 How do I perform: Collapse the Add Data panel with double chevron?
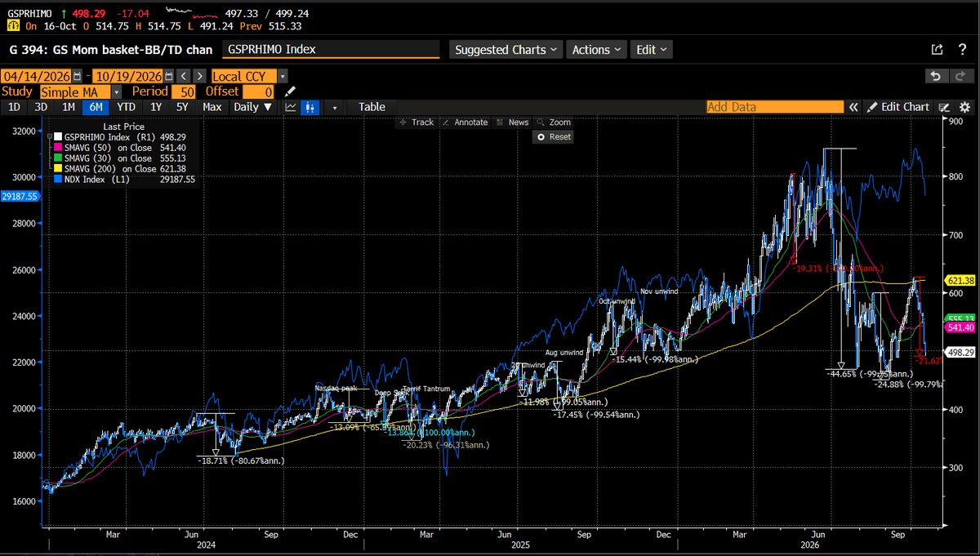pyautogui.click(x=853, y=107)
